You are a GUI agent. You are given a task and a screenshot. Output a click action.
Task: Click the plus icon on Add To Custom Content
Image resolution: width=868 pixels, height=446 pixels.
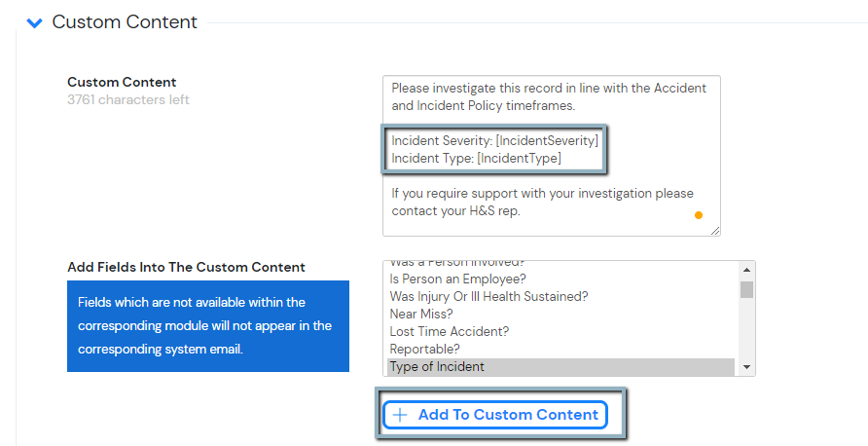[400, 415]
